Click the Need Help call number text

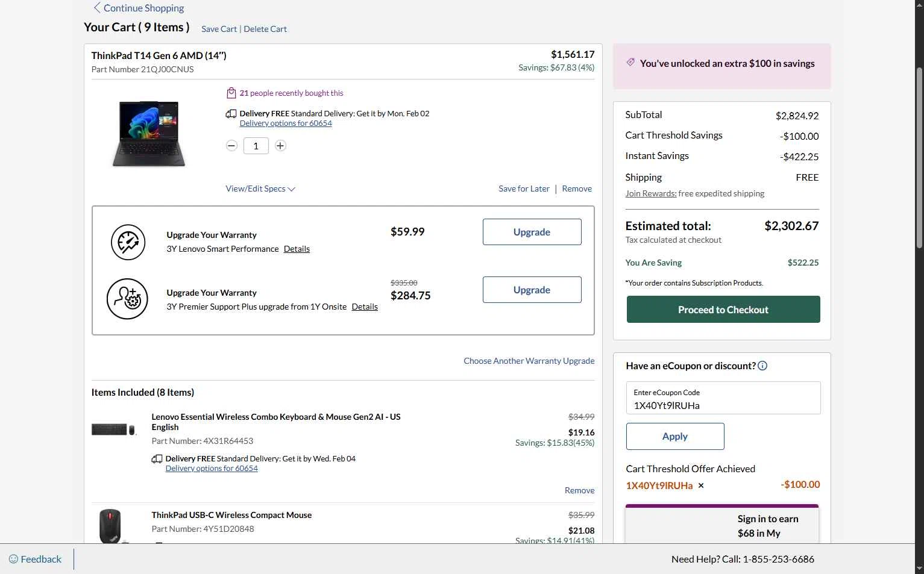click(743, 559)
